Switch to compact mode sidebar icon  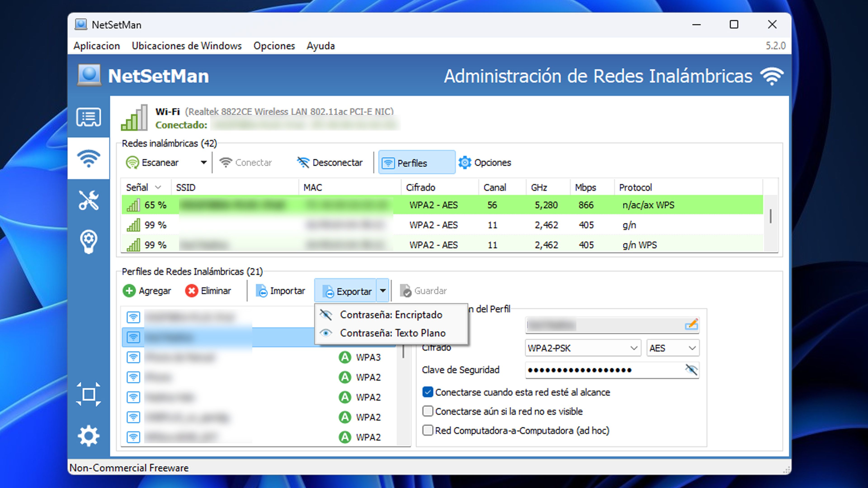(x=88, y=394)
